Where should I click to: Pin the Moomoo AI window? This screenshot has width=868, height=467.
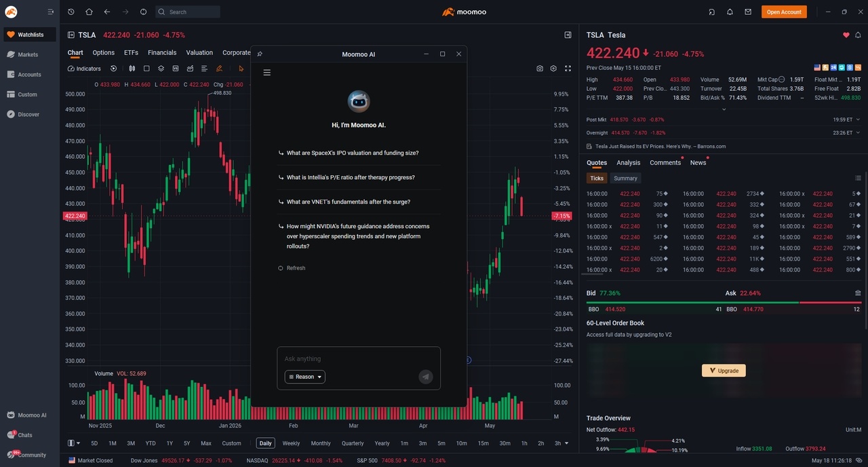click(260, 54)
